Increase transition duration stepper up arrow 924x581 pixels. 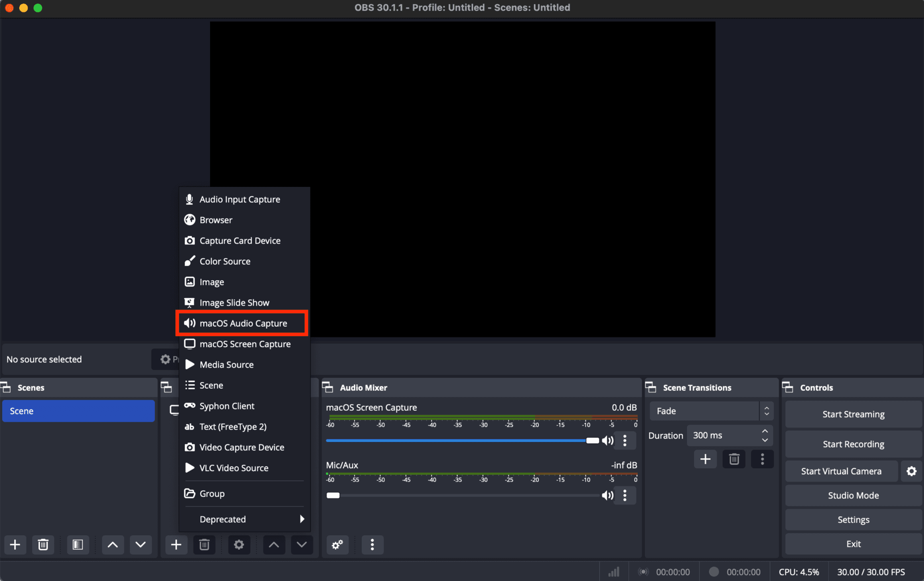point(765,431)
